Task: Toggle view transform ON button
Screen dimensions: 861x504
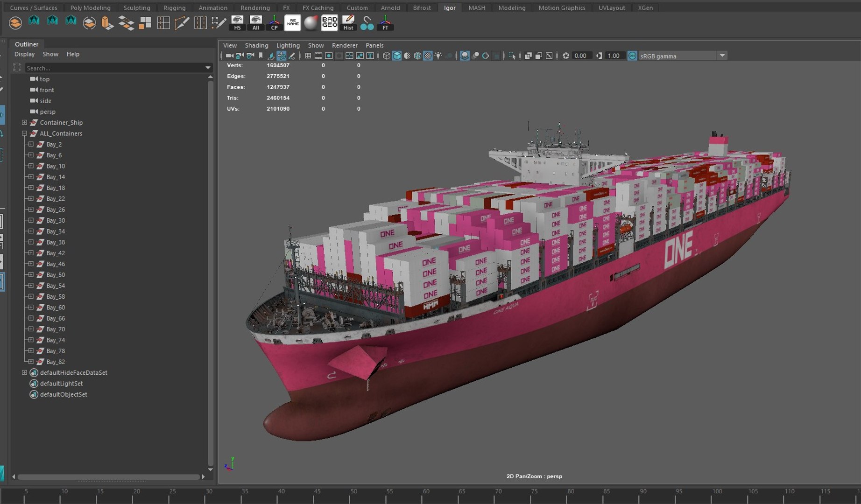Action: click(632, 56)
